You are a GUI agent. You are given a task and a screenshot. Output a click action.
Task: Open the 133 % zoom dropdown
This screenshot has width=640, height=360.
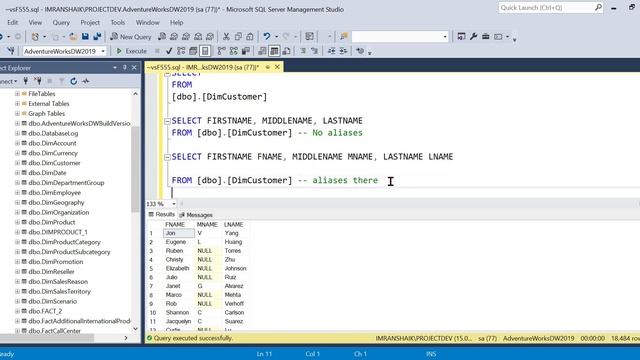tap(174, 204)
